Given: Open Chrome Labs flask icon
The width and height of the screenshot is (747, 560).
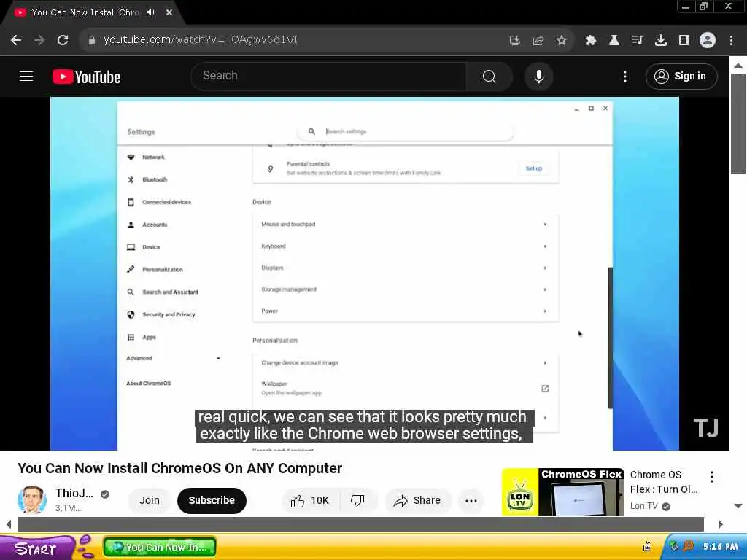Looking at the screenshot, I should pos(614,41).
